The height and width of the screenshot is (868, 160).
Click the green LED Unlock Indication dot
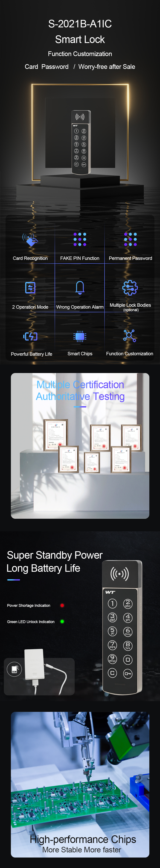62,621
